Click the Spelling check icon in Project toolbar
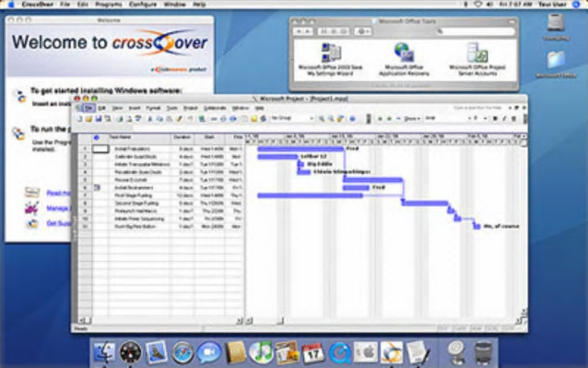588x368 pixels. tap(138, 119)
